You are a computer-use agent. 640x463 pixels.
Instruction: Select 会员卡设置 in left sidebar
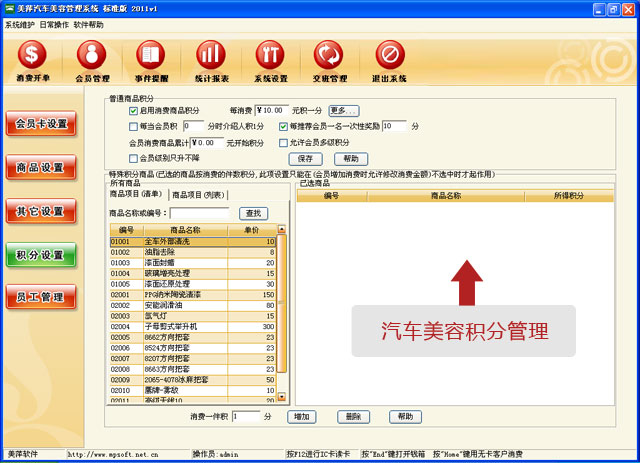(40, 124)
